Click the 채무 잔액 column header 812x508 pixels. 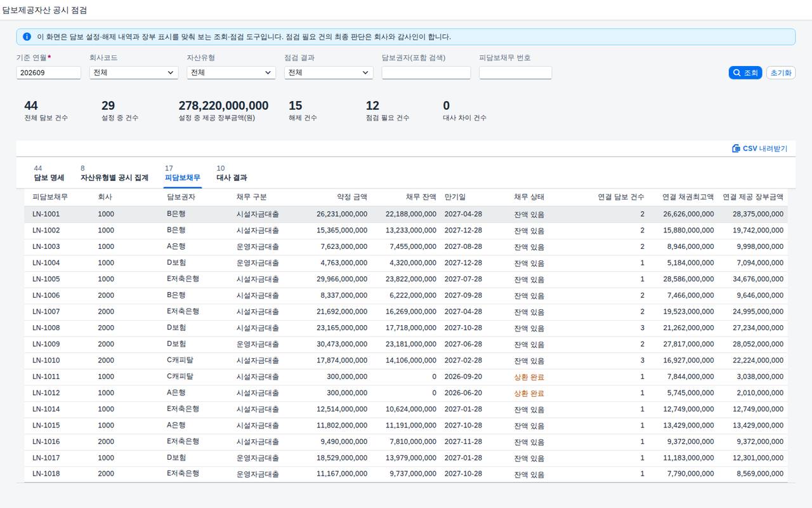click(421, 197)
